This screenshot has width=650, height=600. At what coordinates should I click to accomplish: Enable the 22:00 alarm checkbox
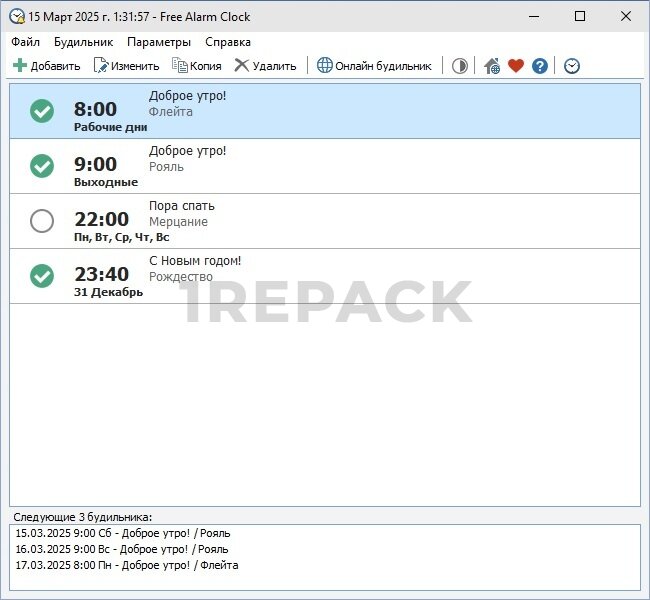42,221
